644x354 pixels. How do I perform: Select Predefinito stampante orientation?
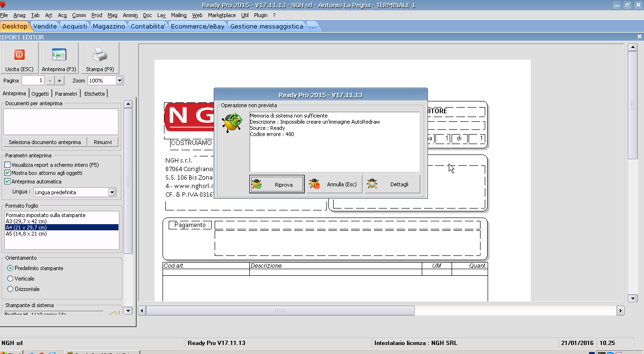10,268
